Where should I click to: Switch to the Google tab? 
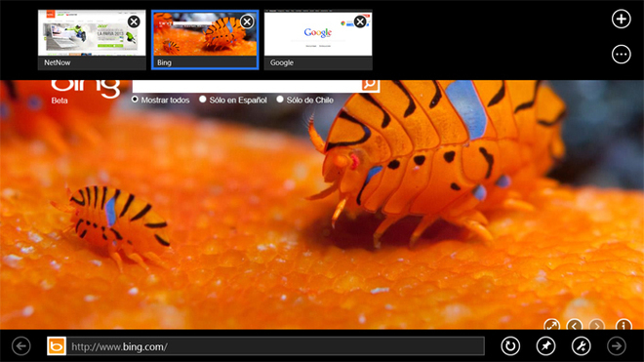pyautogui.click(x=318, y=40)
